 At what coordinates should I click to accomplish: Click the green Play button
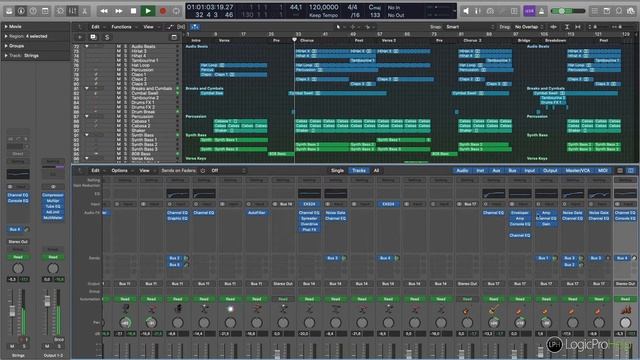[148, 11]
